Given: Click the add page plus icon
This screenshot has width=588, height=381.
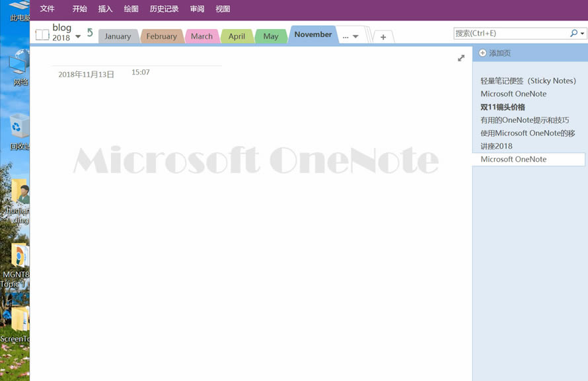Looking at the screenshot, I should point(483,53).
